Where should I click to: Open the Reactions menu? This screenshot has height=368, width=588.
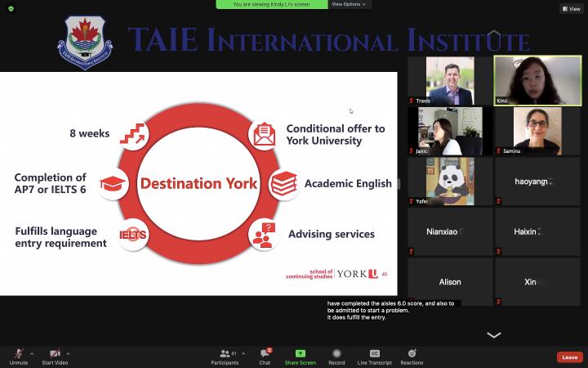click(412, 357)
